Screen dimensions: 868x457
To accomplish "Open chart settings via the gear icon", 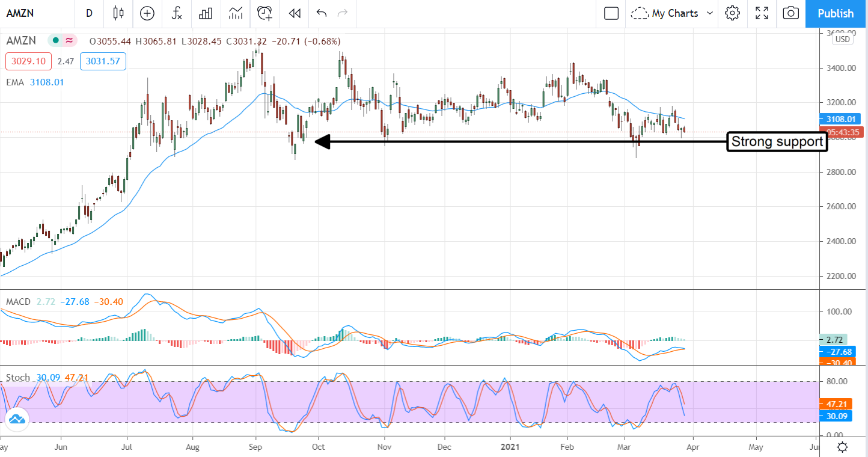I will pyautogui.click(x=732, y=13).
